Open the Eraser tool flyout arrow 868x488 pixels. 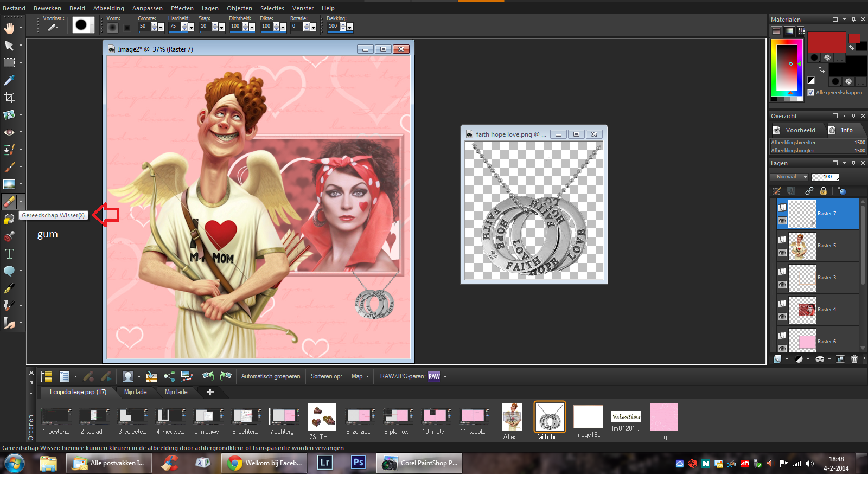coord(21,202)
